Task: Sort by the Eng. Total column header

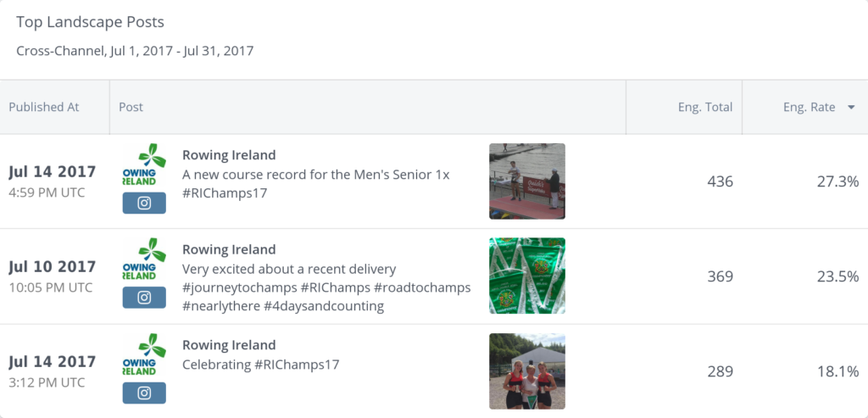Action: [704, 108]
